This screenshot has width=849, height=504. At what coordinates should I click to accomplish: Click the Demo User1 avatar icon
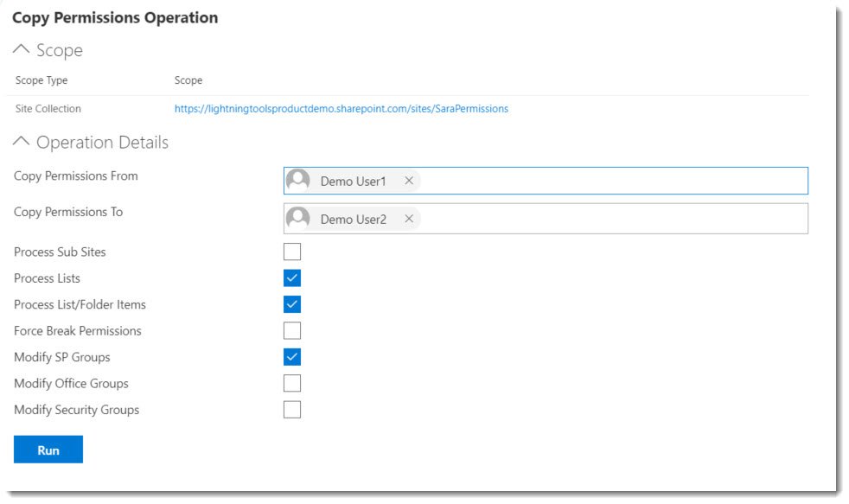click(297, 181)
